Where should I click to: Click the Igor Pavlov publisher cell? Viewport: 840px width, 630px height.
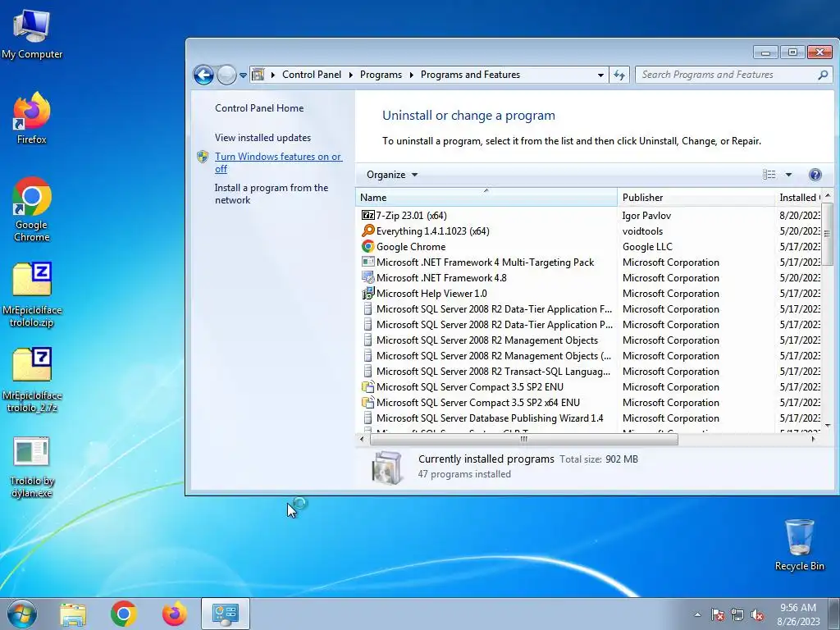click(x=646, y=216)
